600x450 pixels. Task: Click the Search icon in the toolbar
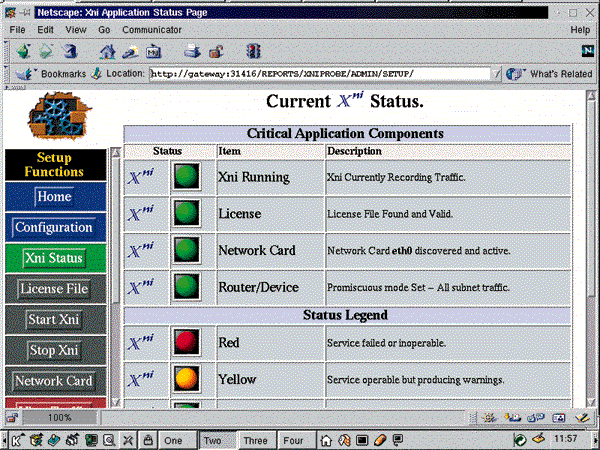tap(130, 50)
